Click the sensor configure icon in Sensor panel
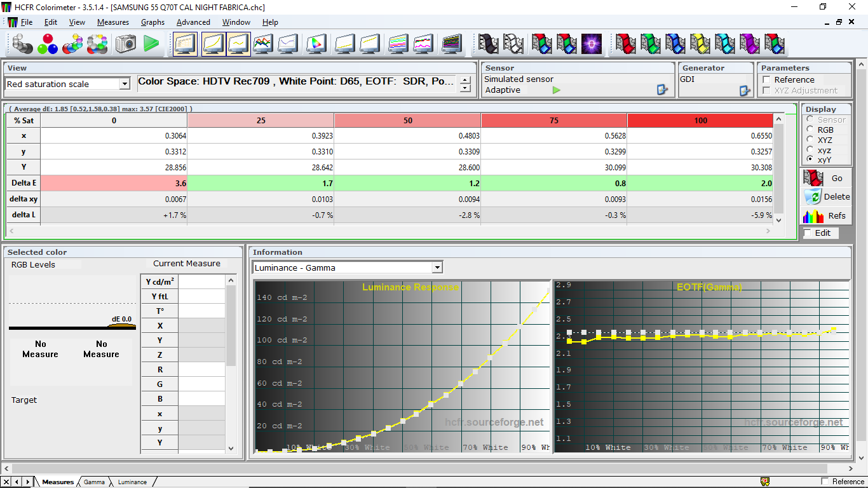 click(662, 90)
